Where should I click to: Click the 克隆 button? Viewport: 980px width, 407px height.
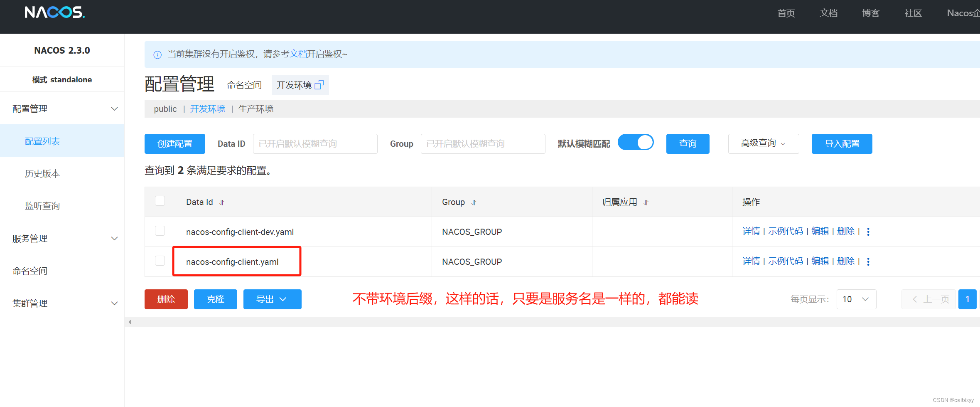pyautogui.click(x=215, y=299)
